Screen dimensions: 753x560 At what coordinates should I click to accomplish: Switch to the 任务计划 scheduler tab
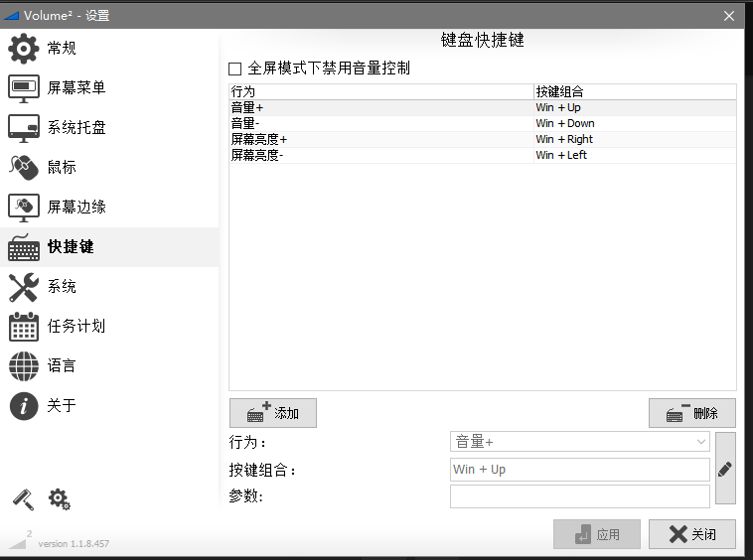click(x=75, y=327)
